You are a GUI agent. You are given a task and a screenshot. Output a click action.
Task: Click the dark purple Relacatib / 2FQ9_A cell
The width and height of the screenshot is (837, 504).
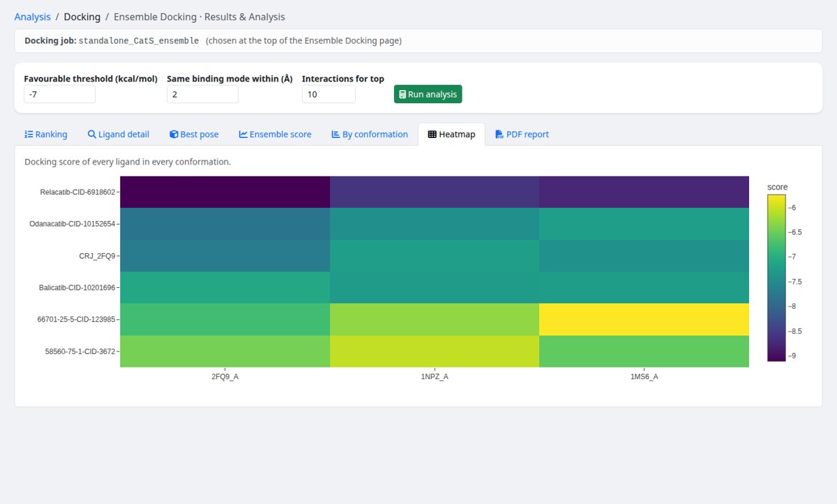pyautogui.click(x=225, y=192)
